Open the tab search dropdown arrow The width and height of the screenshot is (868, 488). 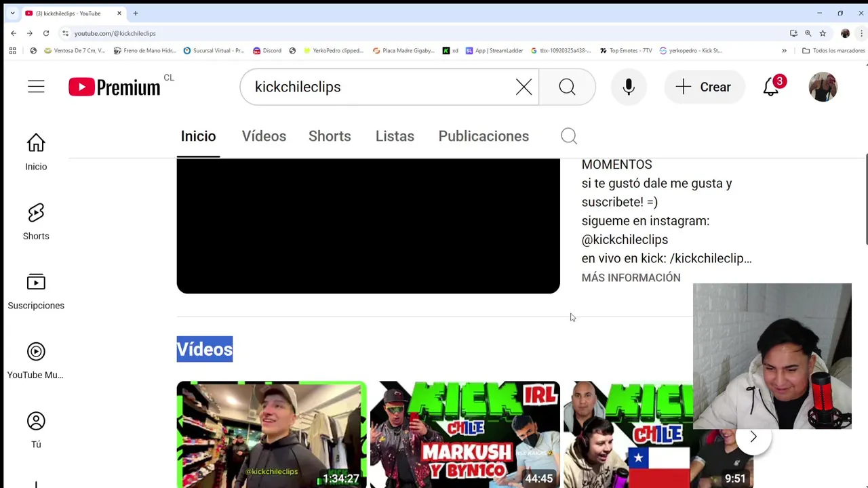12,13
